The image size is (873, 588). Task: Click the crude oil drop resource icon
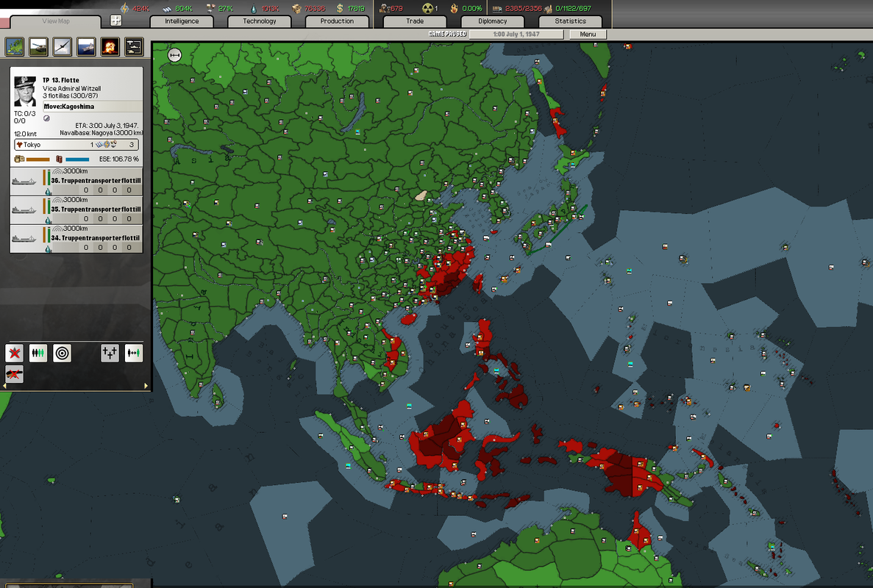point(254,8)
